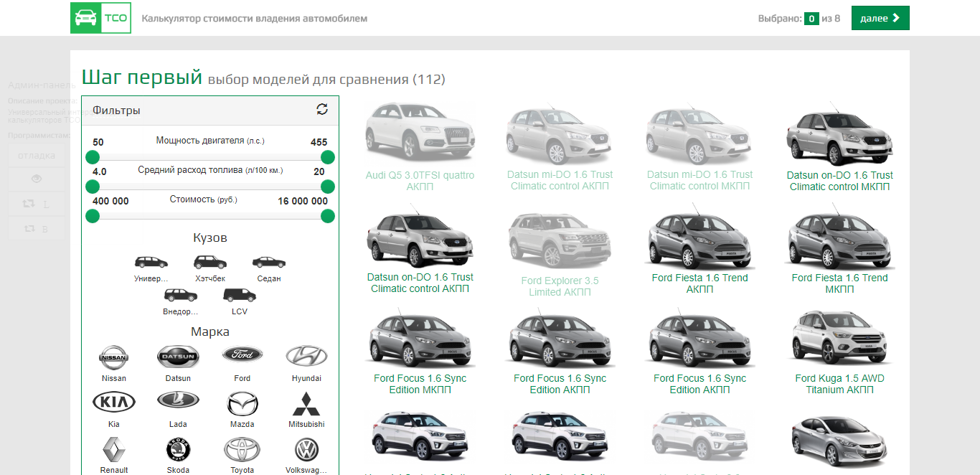Viewport: 980px width, 475px height.
Task: Click the "Шаг первый" heading
Action: (142, 77)
